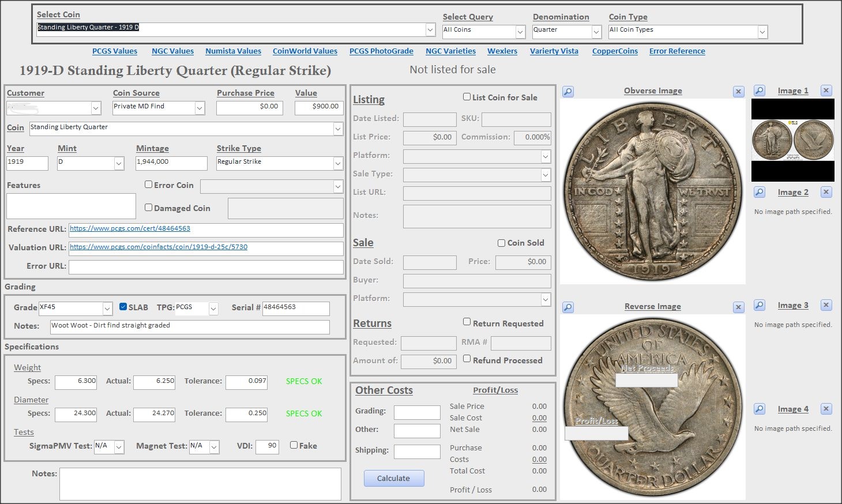Remove Obverse Image with X icon
The height and width of the screenshot is (504, 842).
tap(739, 91)
